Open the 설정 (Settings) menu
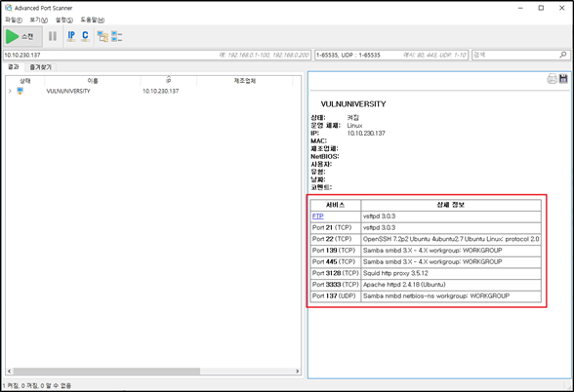This screenshot has height=392, width=574. coord(64,20)
